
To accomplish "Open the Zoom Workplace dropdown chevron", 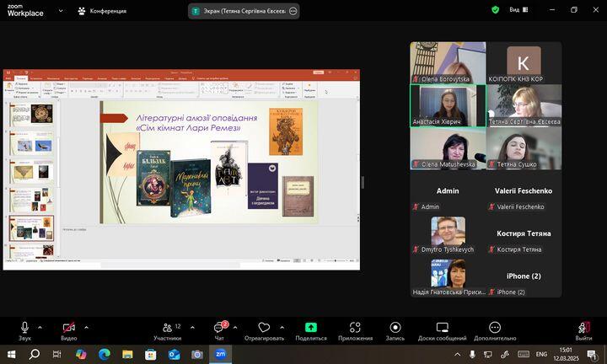I will (x=61, y=11).
